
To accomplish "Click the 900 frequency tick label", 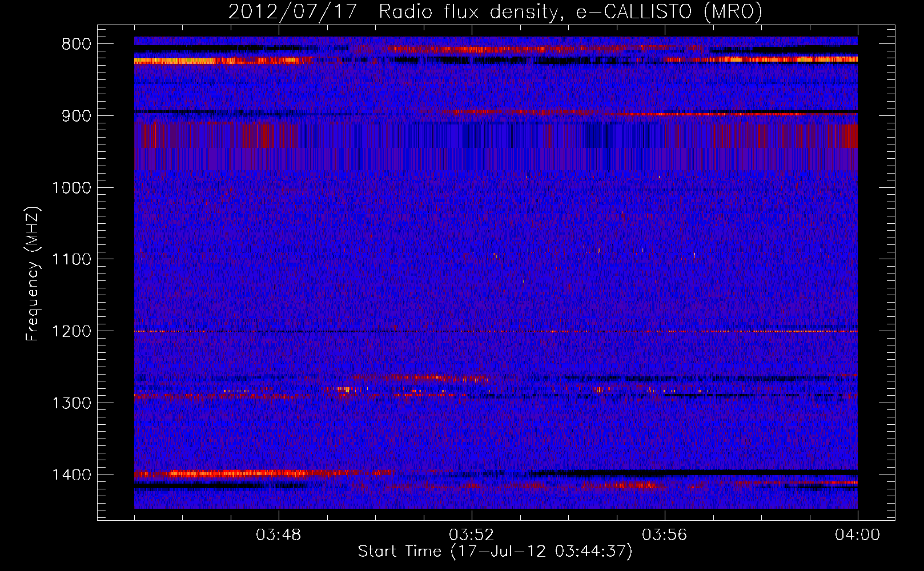I will coord(77,116).
